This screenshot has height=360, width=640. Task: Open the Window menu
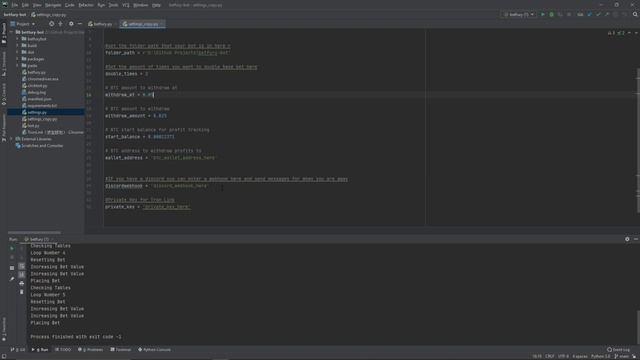coord(141,5)
